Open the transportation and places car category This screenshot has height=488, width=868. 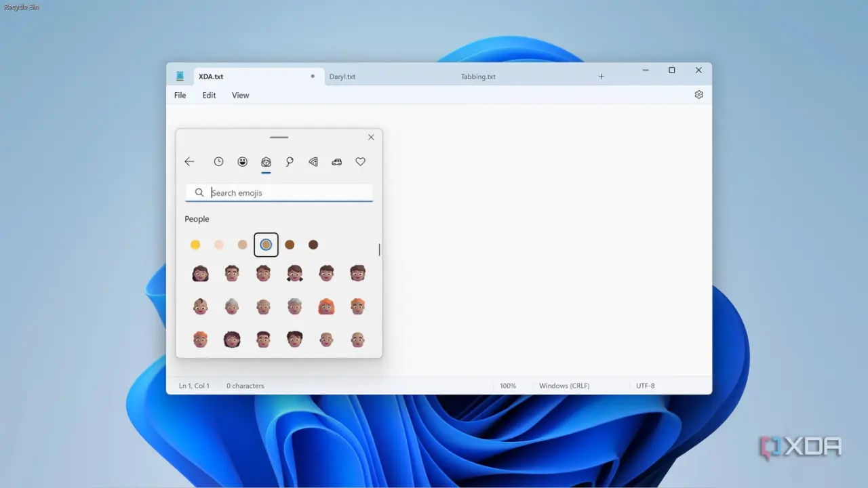[x=337, y=161]
